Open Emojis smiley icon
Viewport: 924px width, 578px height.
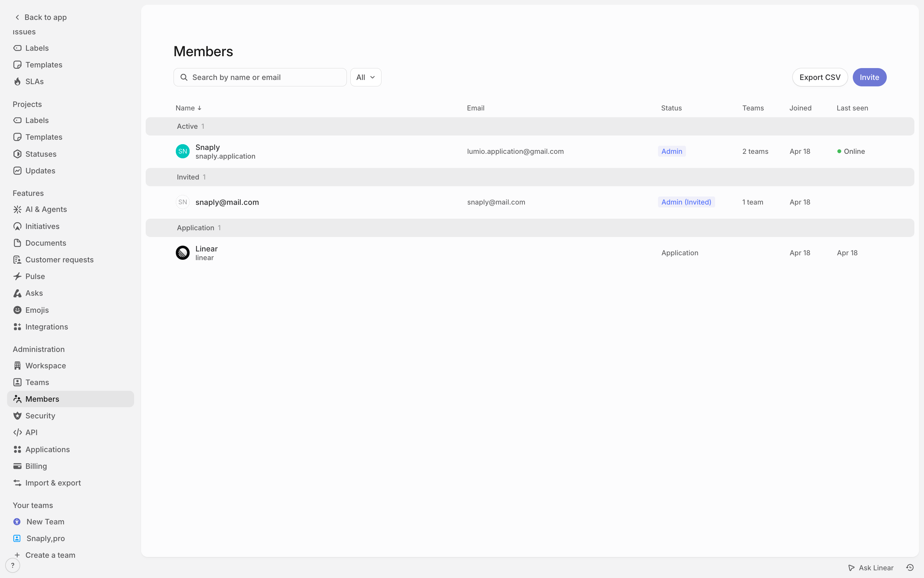(17, 310)
